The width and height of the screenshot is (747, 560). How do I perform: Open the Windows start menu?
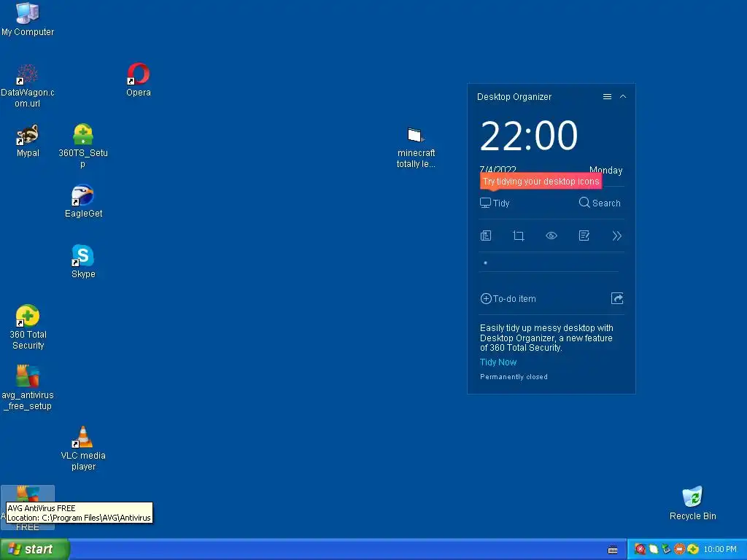click(x=34, y=549)
